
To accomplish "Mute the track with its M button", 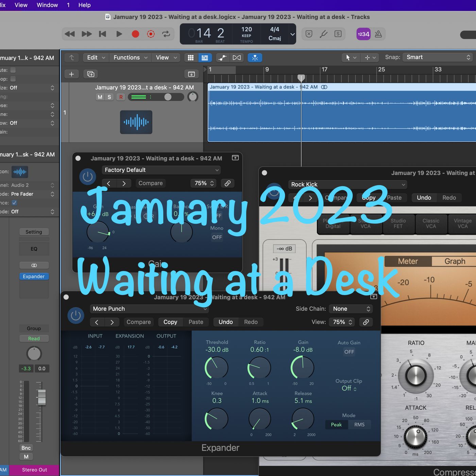I will [100, 97].
